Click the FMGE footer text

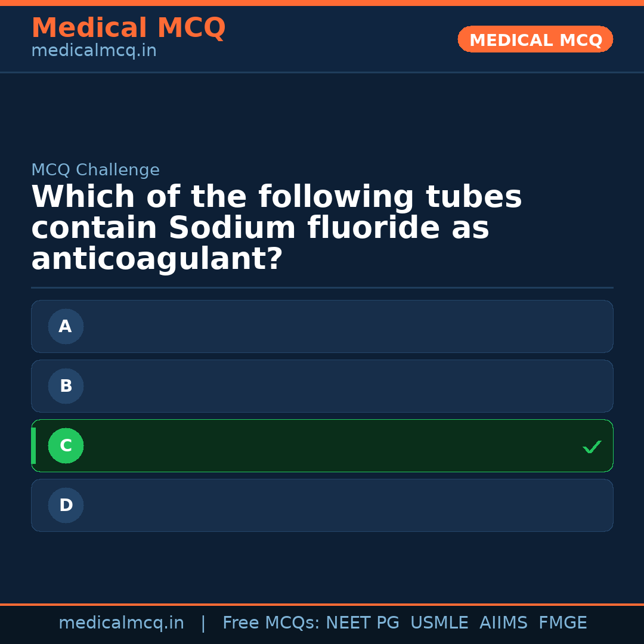point(562,623)
